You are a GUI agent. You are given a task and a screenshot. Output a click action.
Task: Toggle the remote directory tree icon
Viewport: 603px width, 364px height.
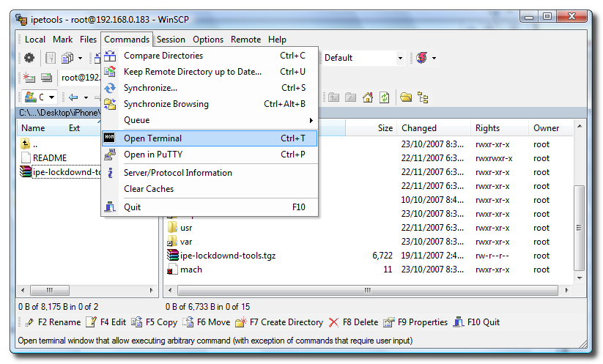[x=423, y=97]
